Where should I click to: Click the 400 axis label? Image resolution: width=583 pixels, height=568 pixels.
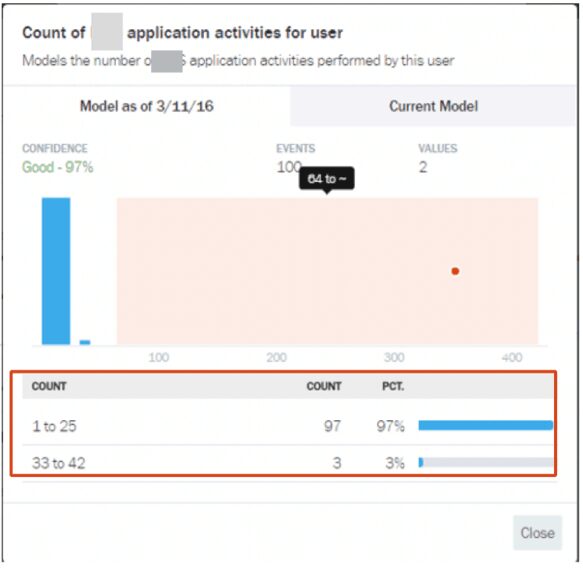pos(512,358)
